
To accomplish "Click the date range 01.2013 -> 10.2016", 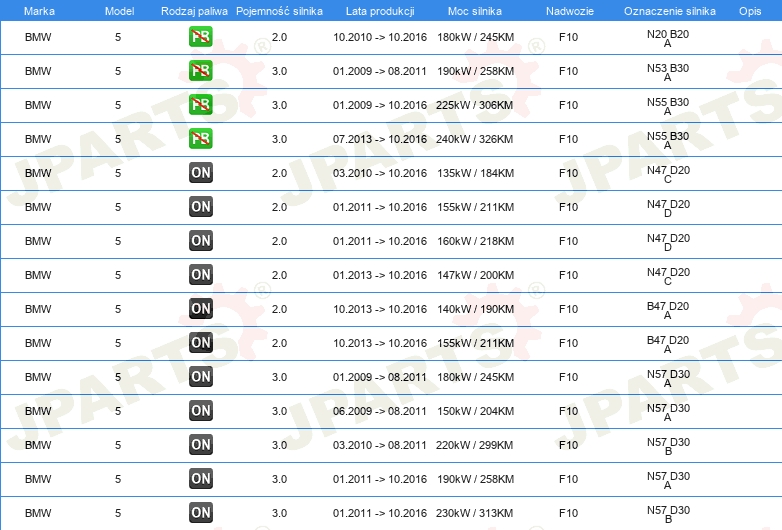I will click(x=380, y=275).
